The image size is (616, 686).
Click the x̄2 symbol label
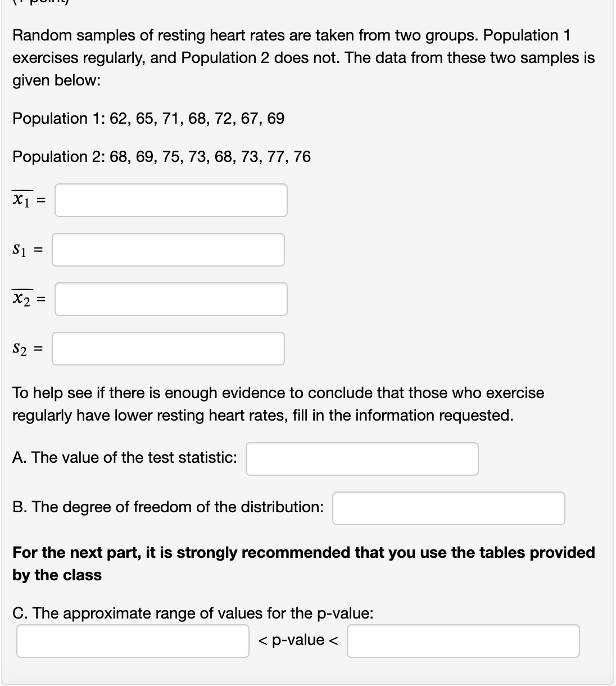(x=22, y=299)
